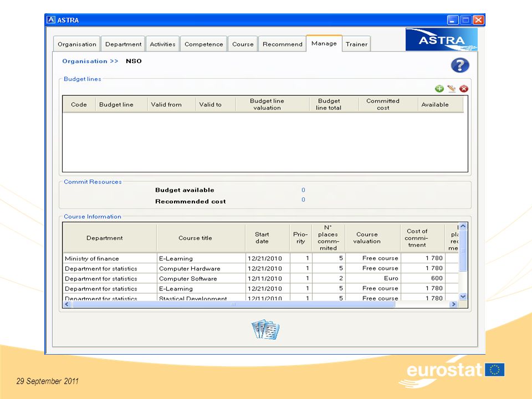Click the horizontal scrollbar thumb in course table

[233, 304]
